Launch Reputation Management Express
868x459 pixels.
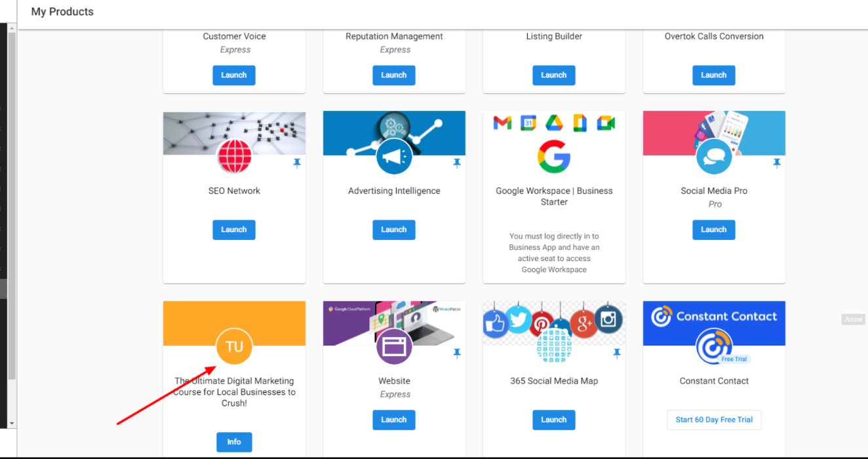coord(394,75)
